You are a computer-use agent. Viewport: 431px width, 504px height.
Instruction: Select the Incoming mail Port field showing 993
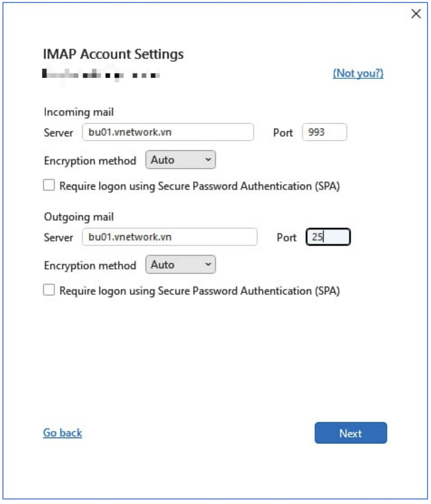tap(324, 132)
